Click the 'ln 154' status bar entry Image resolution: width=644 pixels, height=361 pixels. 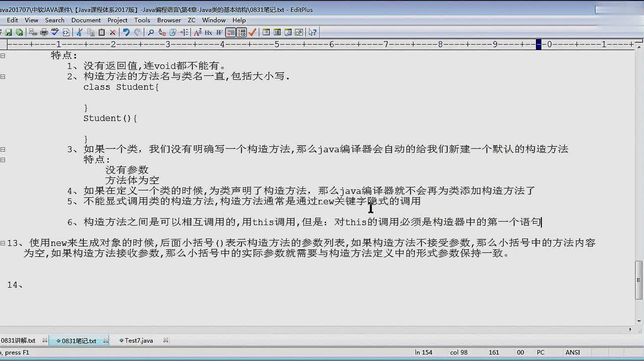click(424, 353)
